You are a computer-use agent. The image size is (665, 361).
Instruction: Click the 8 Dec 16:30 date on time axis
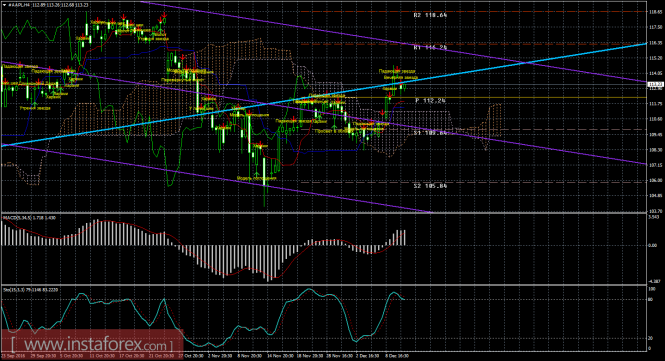(397, 356)
